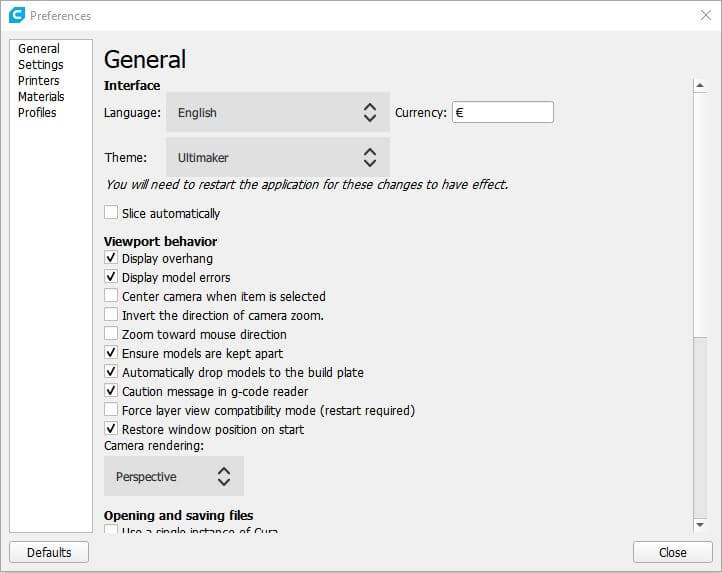The height and width of the screenshot is (573, 722).
Task: Uncheck Display overhang option
Action: pyautogui.click(x=111, y=259)
